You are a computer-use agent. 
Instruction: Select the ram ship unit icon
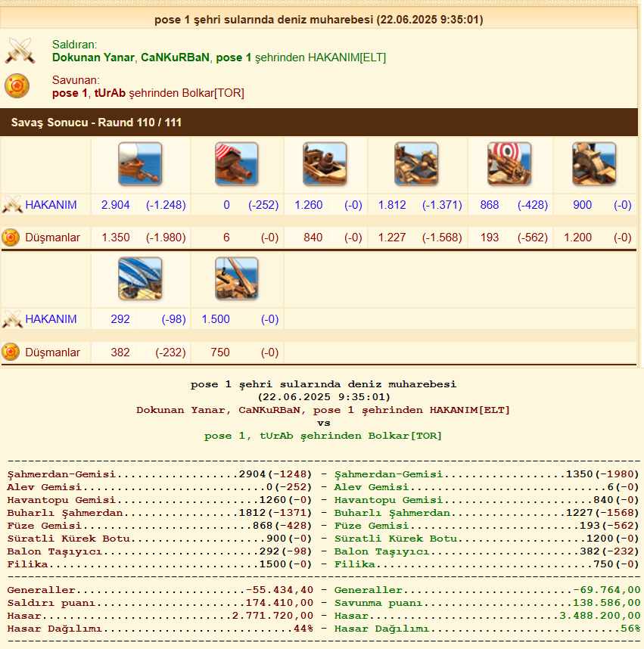(x=140, y=164)
